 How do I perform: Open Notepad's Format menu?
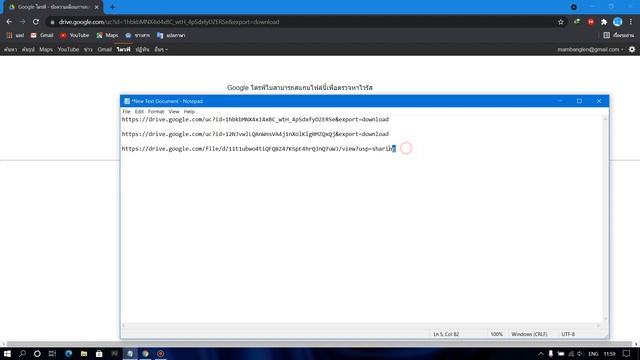tap(156, 111)
